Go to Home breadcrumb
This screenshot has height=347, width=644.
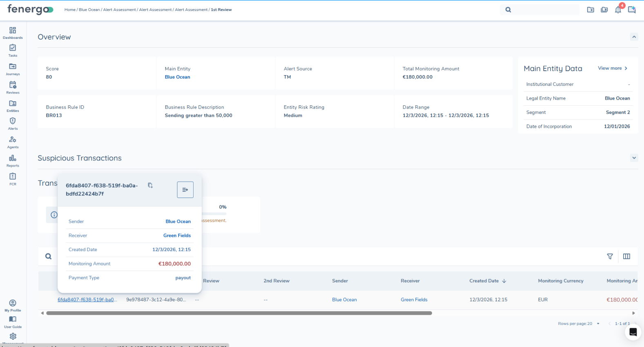coord(70,10)
